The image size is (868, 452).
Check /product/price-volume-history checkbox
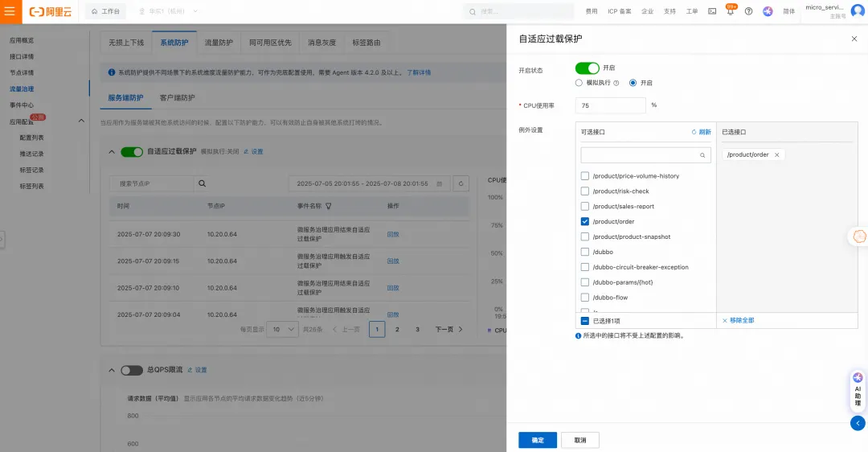point(584,176)
